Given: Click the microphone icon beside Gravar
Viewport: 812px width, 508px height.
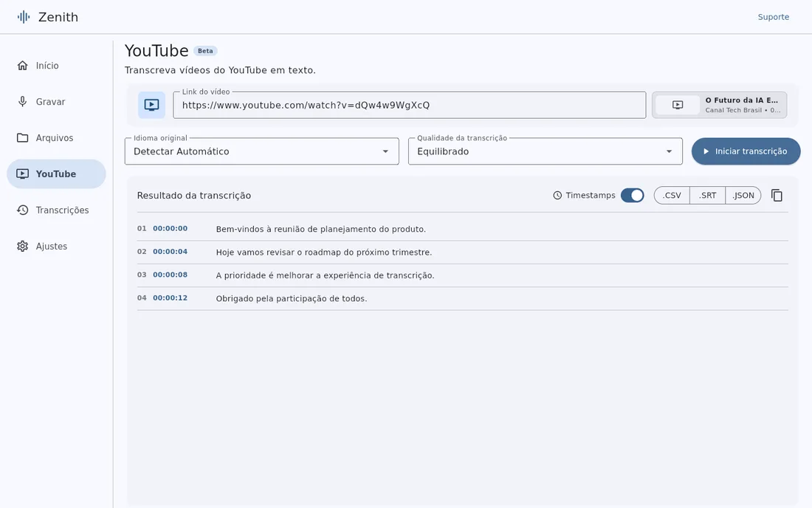Looking at the screenshot, I should tap(22, 101).
